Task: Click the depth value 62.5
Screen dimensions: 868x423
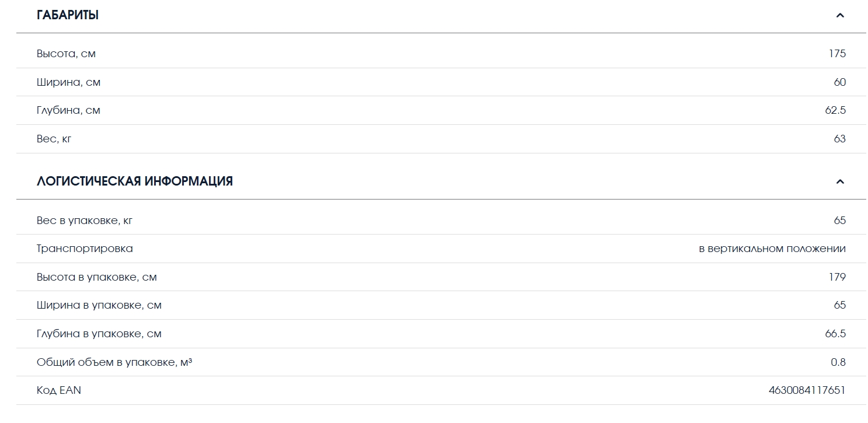Action: 835,110
